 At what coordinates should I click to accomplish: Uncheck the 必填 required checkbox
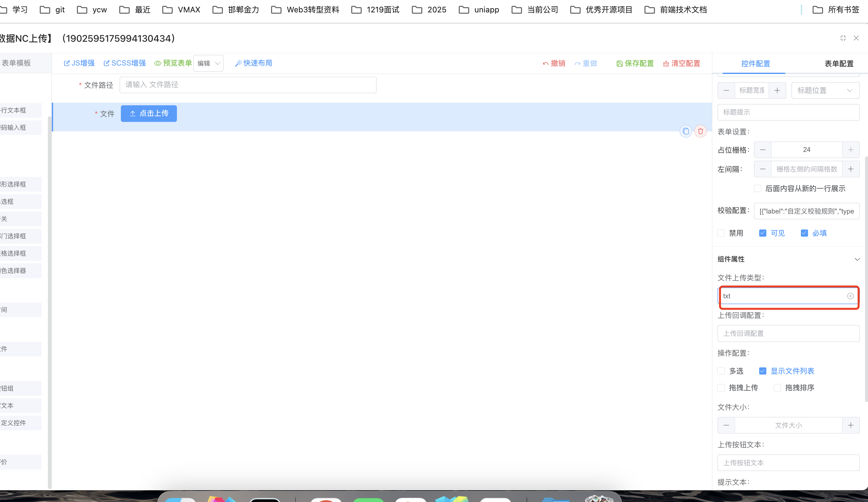[x=804, y=233]
